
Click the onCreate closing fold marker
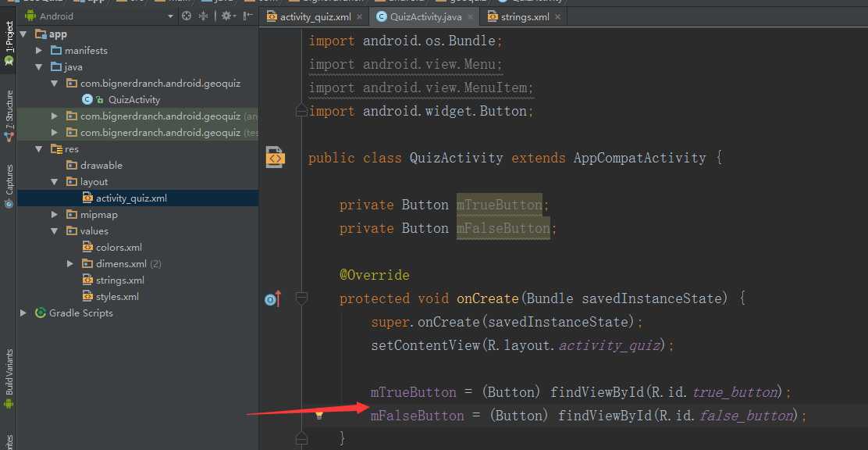[x=301, y=437]
